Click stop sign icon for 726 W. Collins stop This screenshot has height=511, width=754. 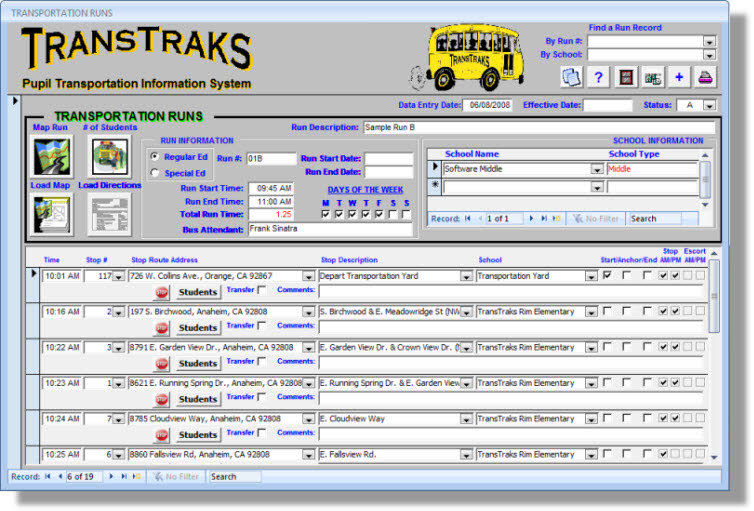[162, 292]
